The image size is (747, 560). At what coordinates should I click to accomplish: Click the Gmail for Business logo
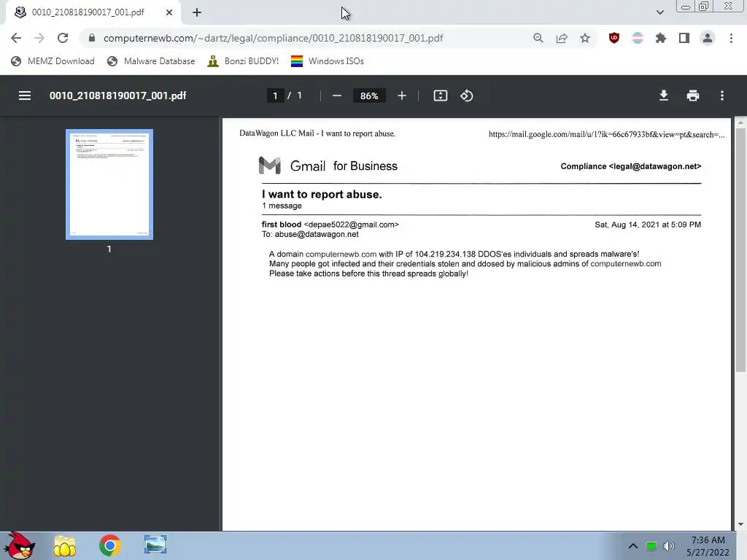328,166
